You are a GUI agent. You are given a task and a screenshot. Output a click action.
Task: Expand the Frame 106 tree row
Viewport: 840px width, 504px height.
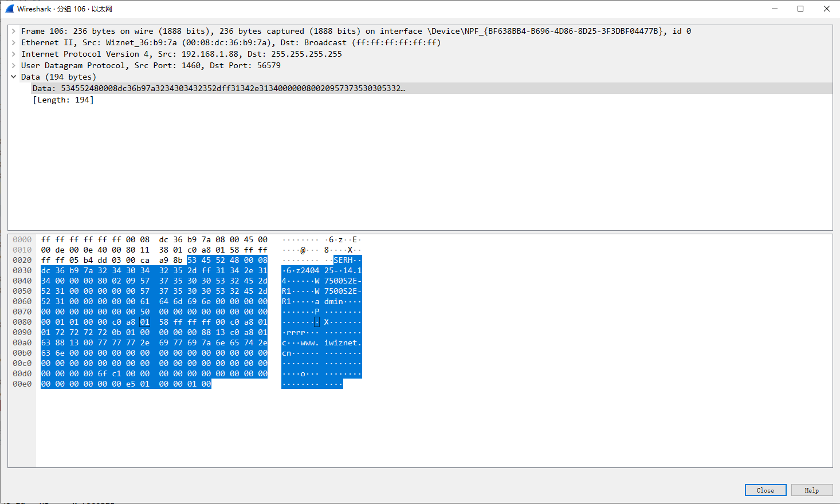click(x=14, y=31)
